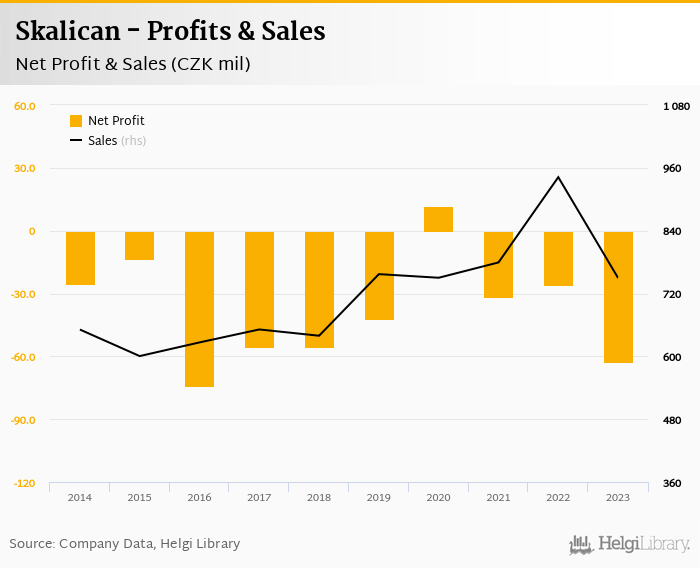Click the -120 left axis label
Viewport: 700px width, 568px height.
24,483
